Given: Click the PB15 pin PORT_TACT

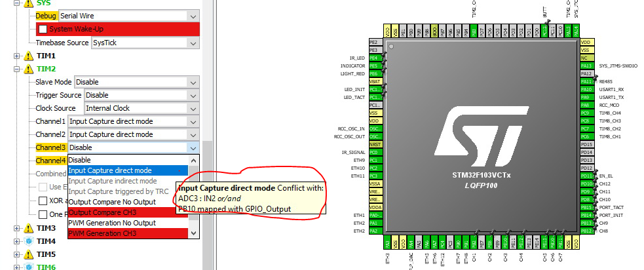Looking at the screenshot, I should (x=586, y=207).
